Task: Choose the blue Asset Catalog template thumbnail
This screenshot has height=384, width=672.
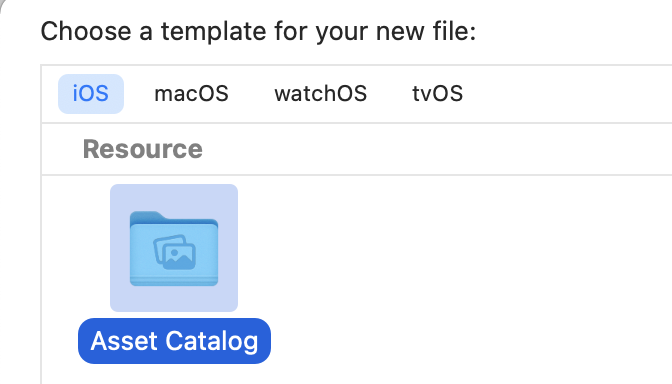Action: (174, 248)
